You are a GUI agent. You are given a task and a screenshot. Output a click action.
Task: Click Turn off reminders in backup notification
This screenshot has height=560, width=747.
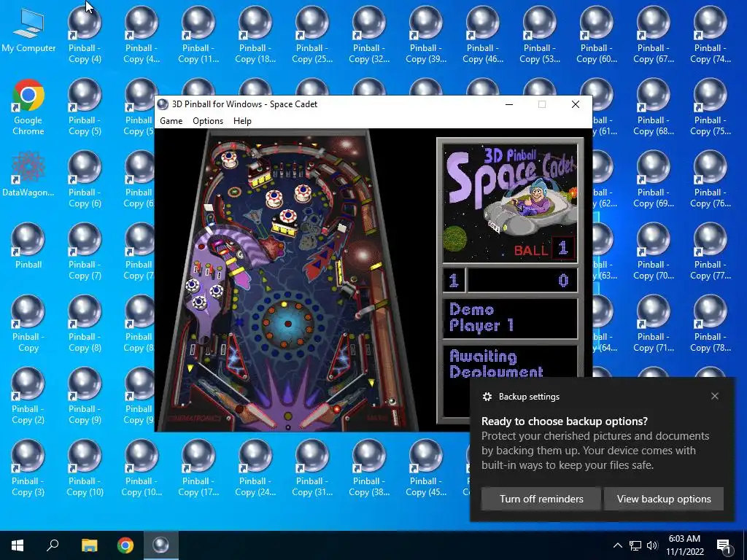coord(541,499)
